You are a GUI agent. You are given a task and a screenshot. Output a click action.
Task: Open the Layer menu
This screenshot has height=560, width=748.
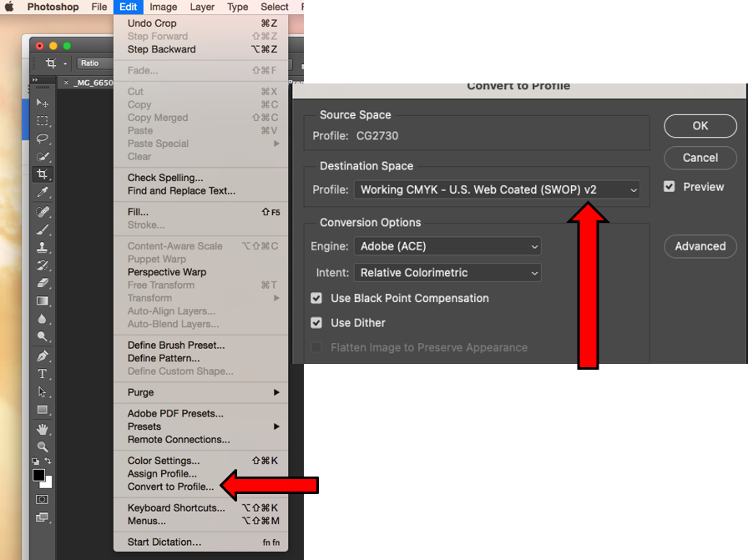(x=202, y=7)
